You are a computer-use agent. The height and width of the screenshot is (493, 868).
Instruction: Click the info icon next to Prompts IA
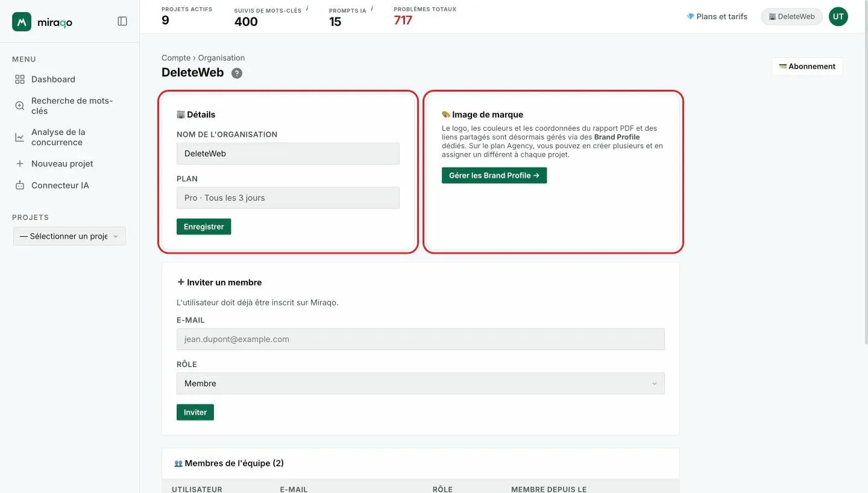pyautogui.click(x=372, y=8)
